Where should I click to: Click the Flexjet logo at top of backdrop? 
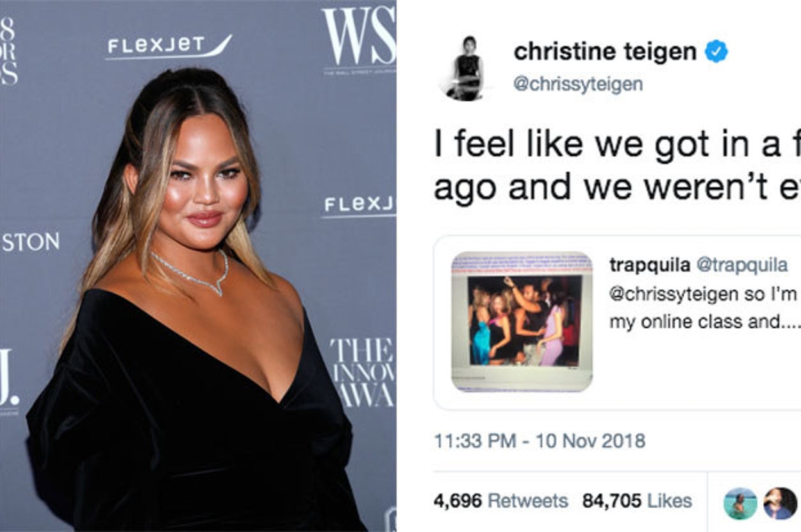pos(169,47)
